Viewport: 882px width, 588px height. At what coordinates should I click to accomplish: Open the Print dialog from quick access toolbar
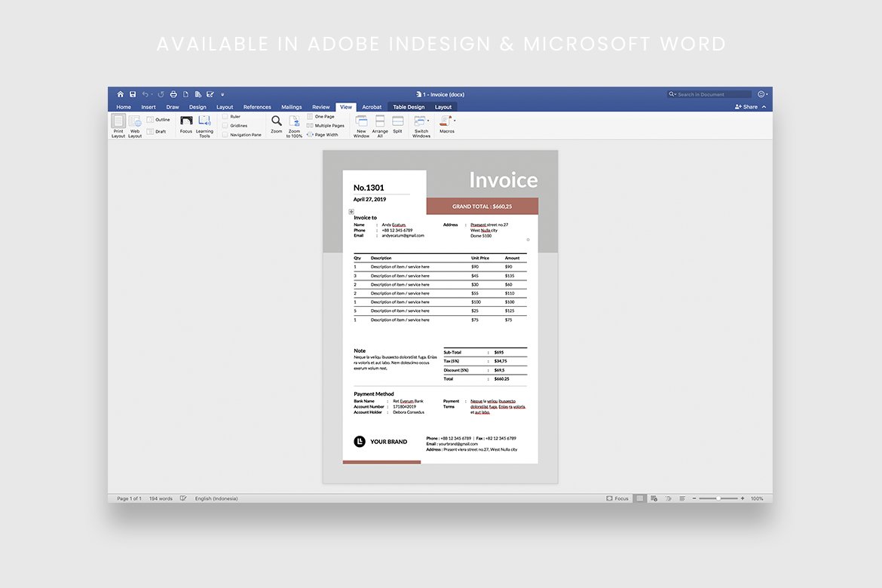(x=173, y=93)
